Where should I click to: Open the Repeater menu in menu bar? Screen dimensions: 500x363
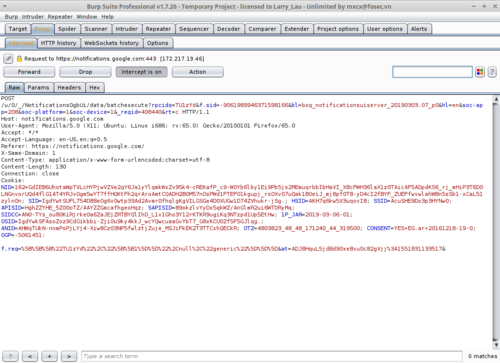(60, 17)
